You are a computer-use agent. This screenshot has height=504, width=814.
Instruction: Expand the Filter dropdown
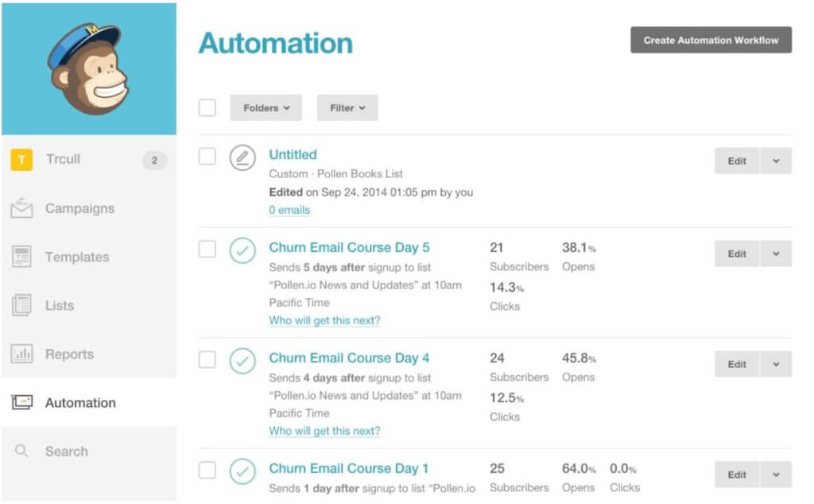pos(347,108)
